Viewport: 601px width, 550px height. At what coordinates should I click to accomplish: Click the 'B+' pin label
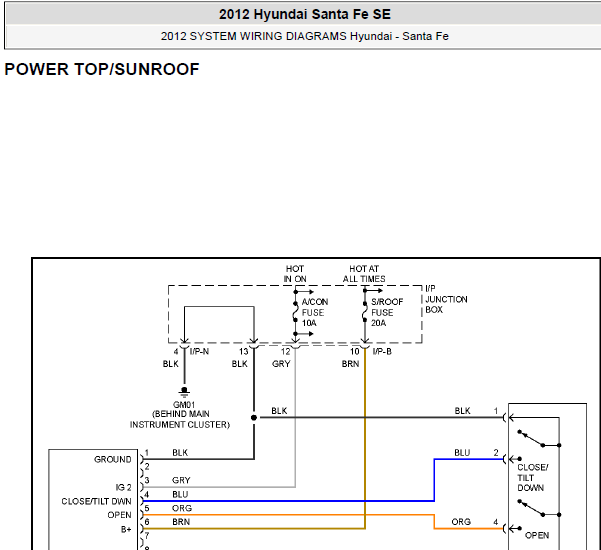126,529
